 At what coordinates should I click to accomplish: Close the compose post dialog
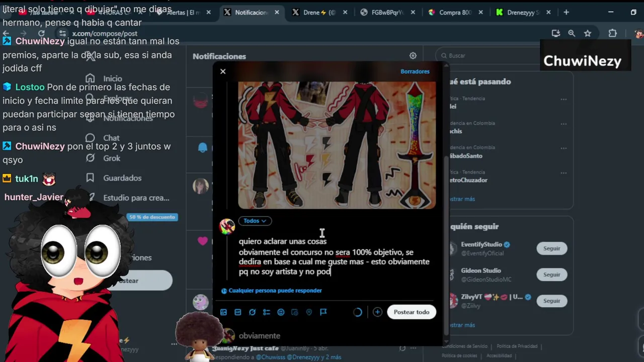click(x=223, y=71)
